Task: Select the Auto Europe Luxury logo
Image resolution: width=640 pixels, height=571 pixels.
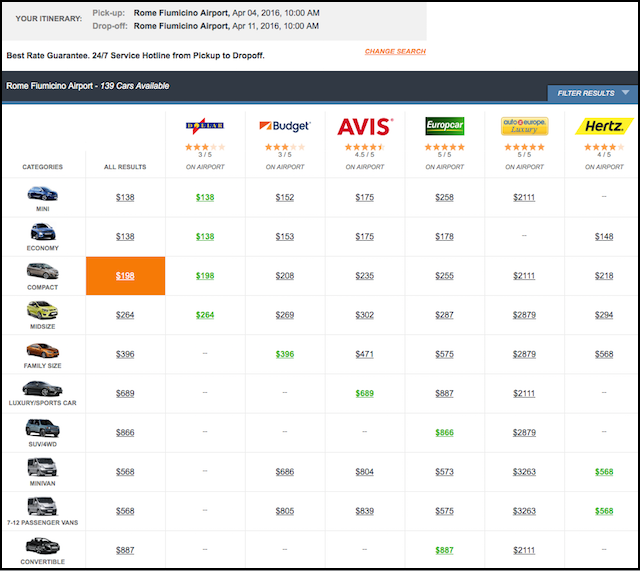Action: click(523, 126)
